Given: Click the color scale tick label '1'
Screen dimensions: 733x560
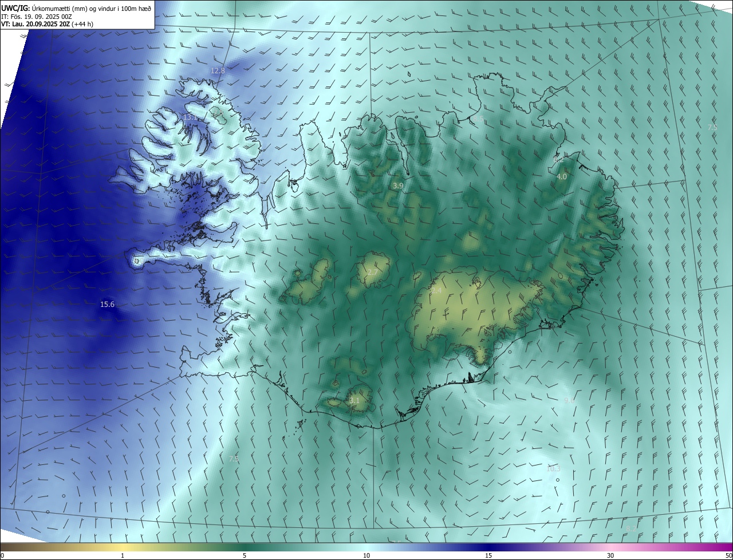Looking at the screenshot, I should coord(123,555).
